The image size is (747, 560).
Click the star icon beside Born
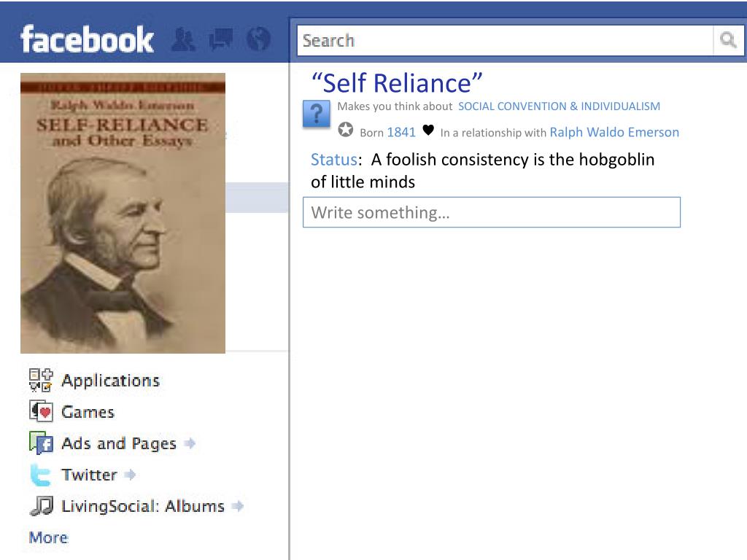(x=345, y=130)
